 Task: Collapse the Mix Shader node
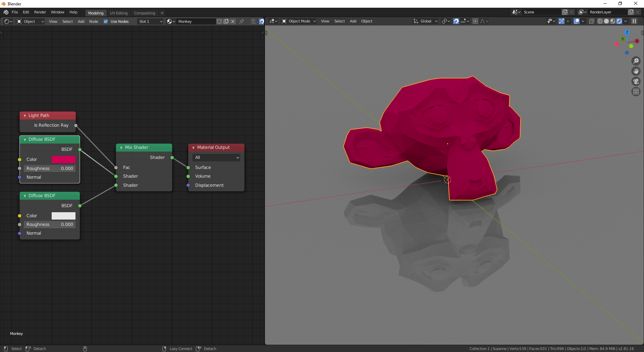[x=121, y=148]
